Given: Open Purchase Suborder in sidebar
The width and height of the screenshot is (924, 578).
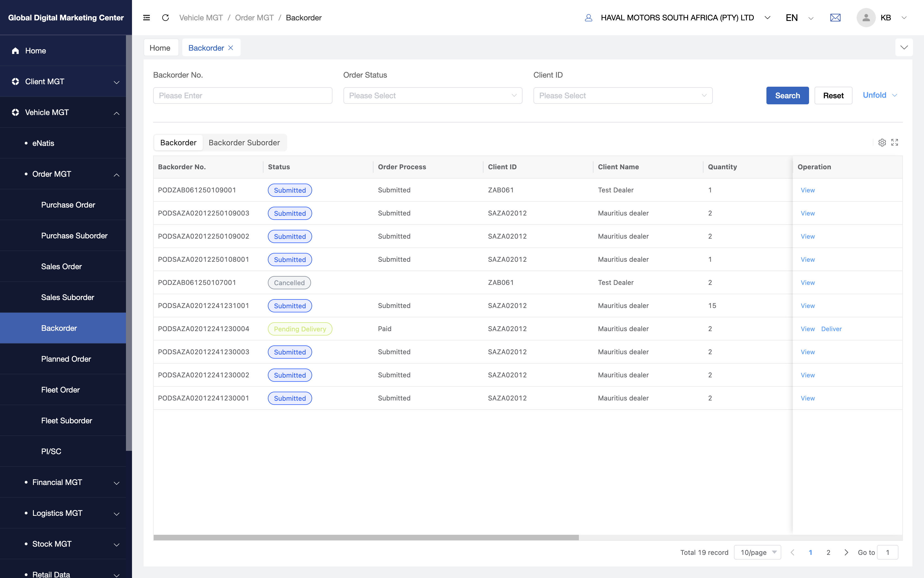Looking at the screenshot, I should tap(75, 236).
